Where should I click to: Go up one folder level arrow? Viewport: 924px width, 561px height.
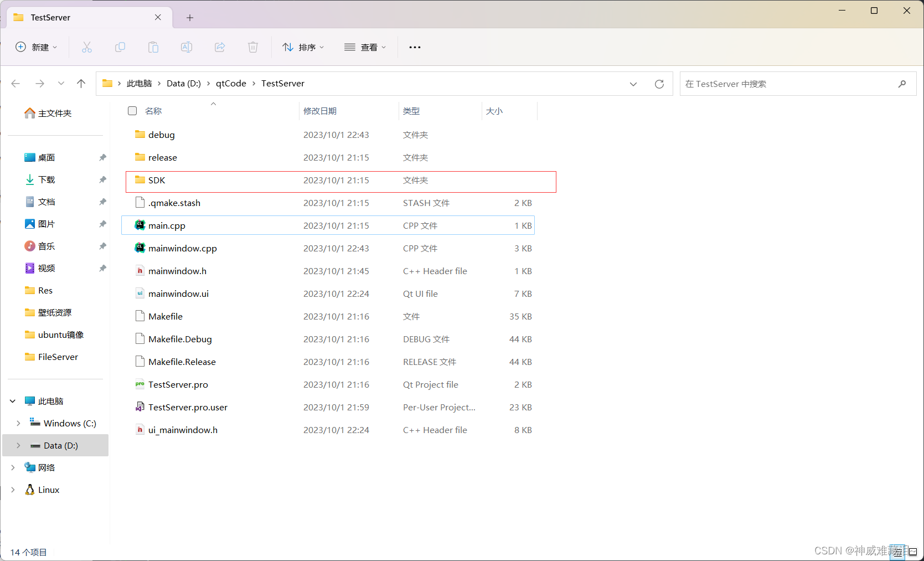(x=81, y=84)
